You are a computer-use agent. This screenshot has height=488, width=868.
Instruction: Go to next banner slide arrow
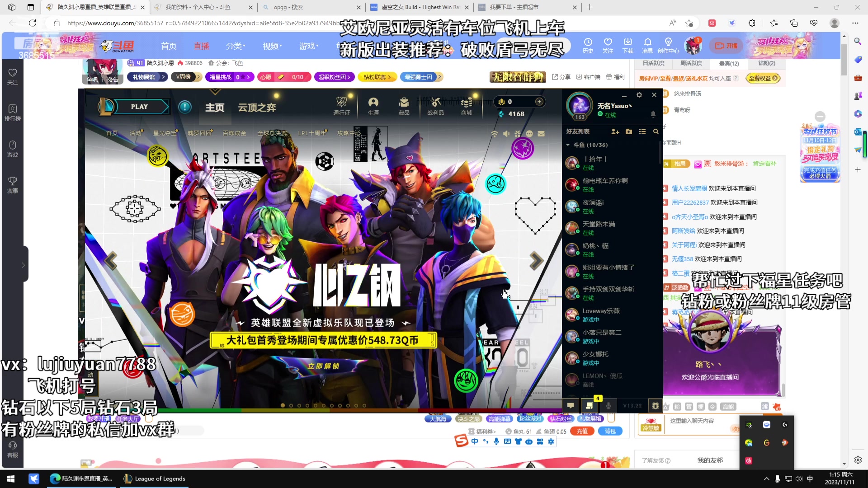pyautogui.click(x=536, y=260)
